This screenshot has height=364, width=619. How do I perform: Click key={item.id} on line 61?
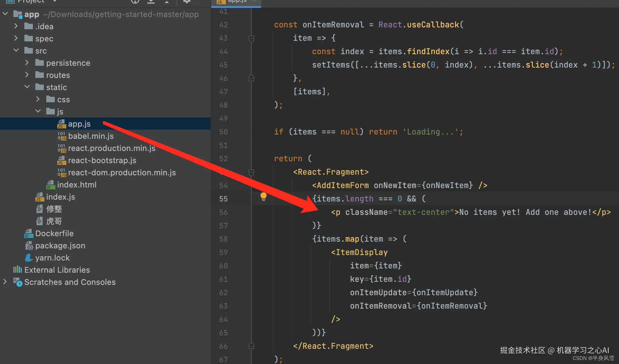pyautogui.click(x=381, y=279)
